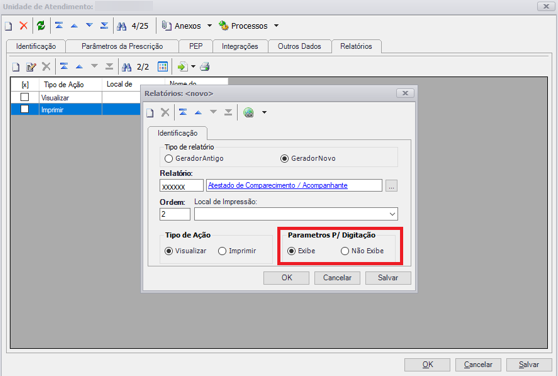The height and width of the screenshot is (376, 558).
Task: Open Atestado de Comparecimento / Acompanhante link
Action: tap(278, 185)
